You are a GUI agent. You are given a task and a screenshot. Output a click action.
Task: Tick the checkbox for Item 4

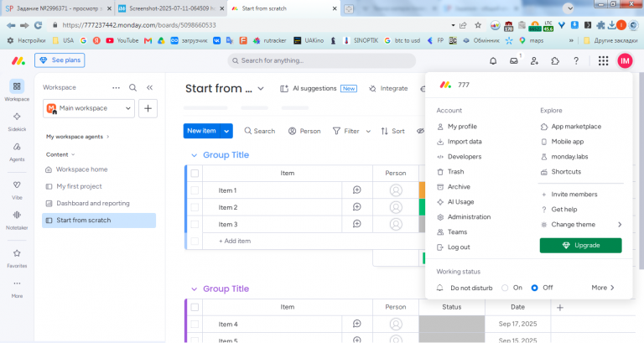(x=195, y=324)
